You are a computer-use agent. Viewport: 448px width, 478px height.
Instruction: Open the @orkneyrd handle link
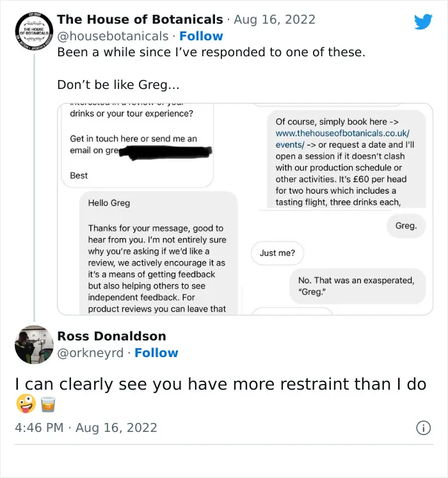click(90, 353)
